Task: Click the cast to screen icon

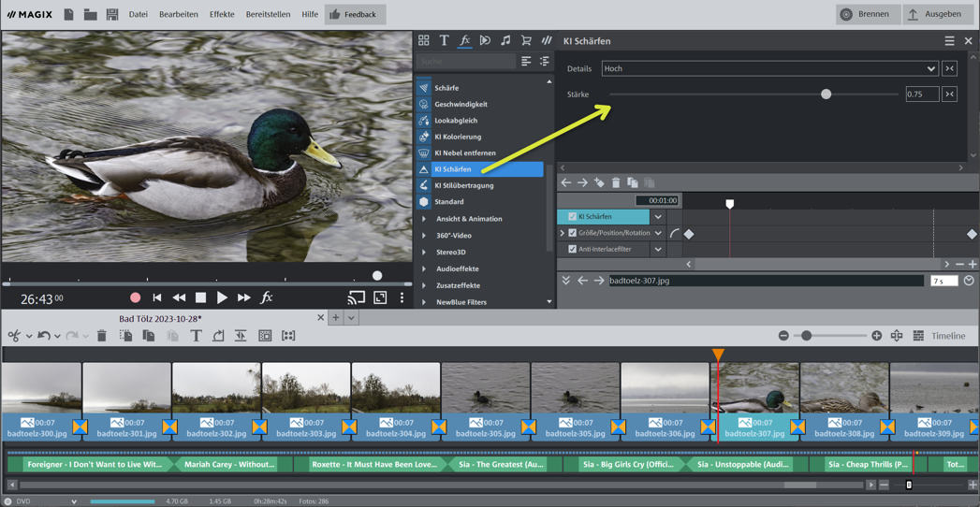Action: tap(357, 297)
